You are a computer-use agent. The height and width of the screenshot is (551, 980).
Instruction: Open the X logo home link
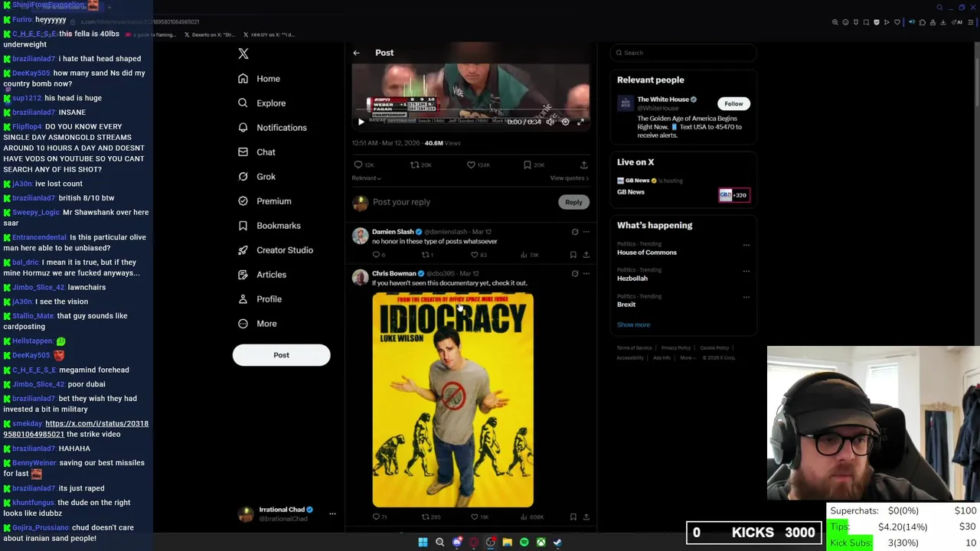click(243, 54)
